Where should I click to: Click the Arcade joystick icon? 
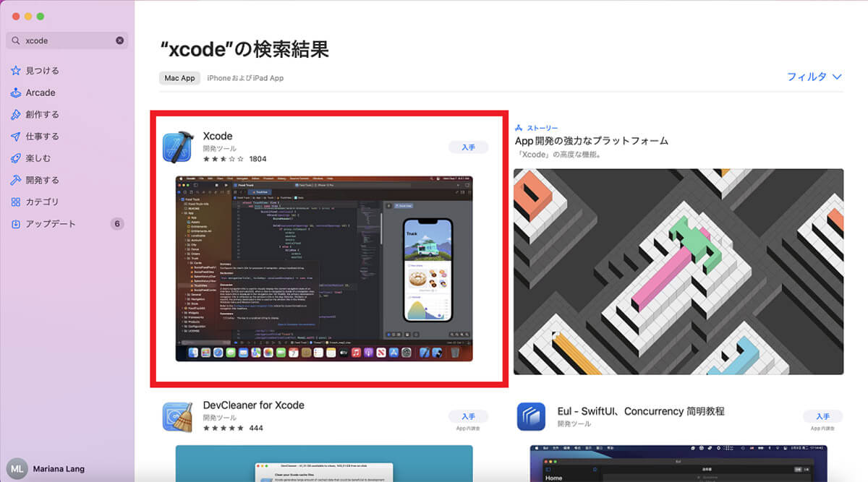pyautogui.click(x=16, y=92)
